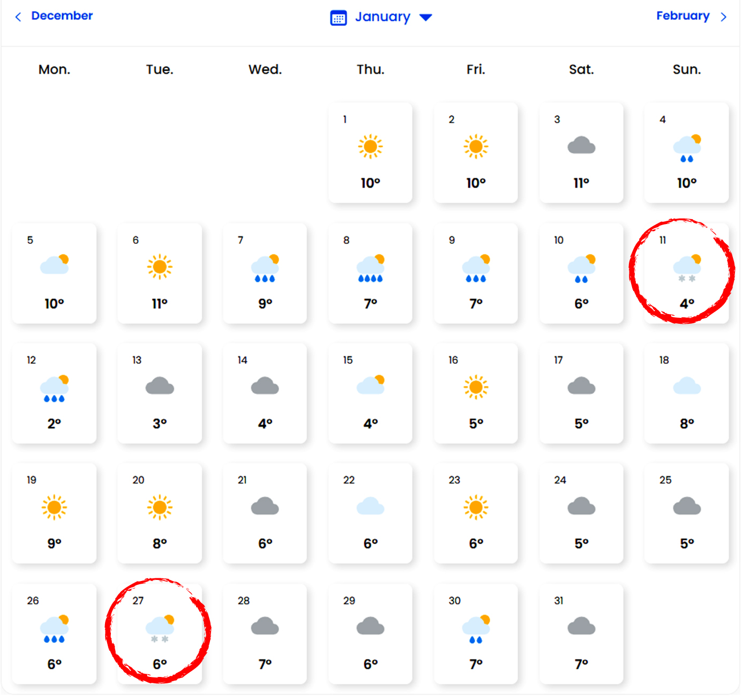Select the January 20 day card

(160, 513)
